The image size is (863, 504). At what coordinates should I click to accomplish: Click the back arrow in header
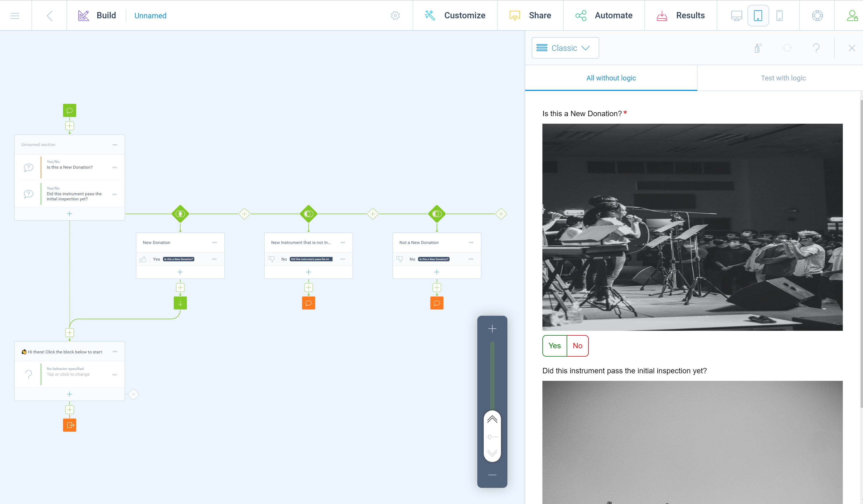click(50, 16)
